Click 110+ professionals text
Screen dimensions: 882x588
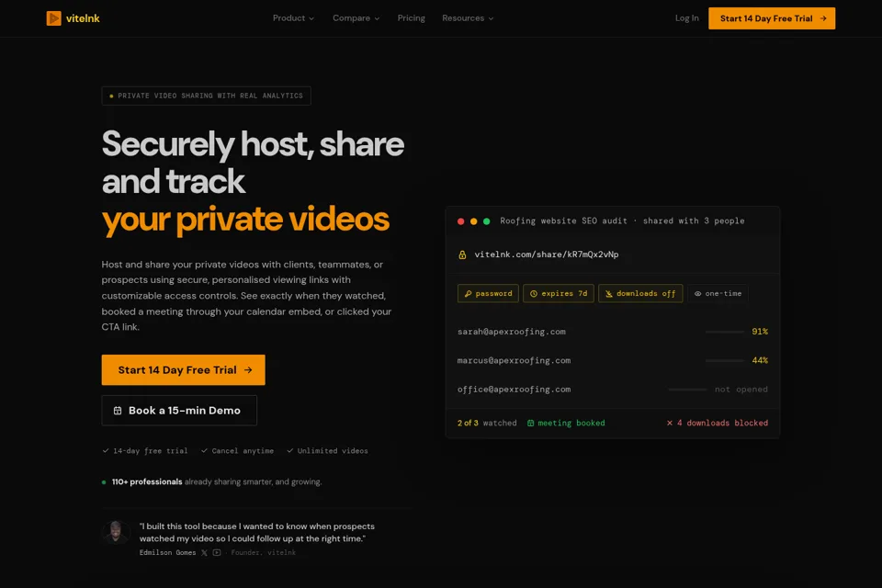[147, 481]
